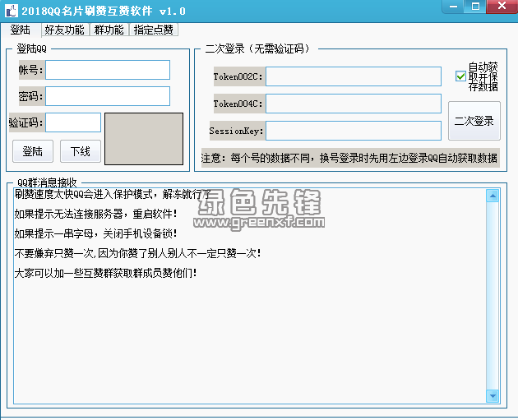Click the message box scroll down arrow
Viewport: 518px width, 420px height.
click(493, 395)
